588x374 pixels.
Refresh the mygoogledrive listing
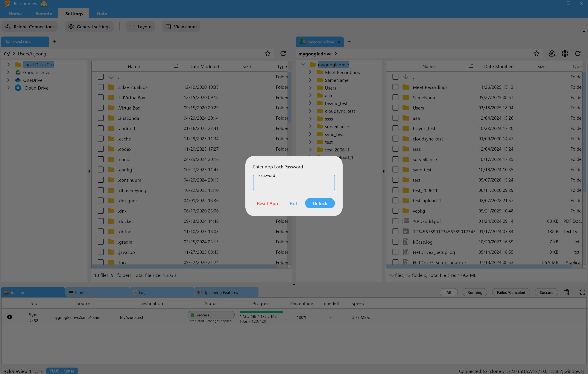coord(578,53)
